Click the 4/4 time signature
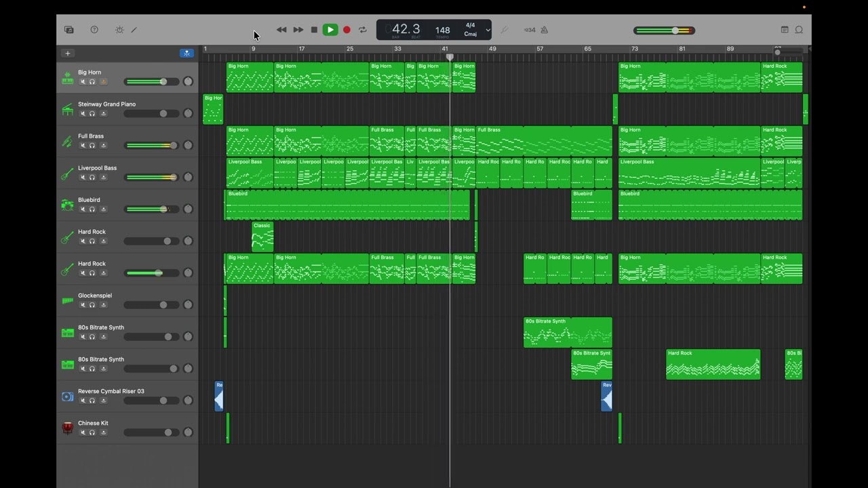The width and height of the screenshot is (868, 488). 471,25
